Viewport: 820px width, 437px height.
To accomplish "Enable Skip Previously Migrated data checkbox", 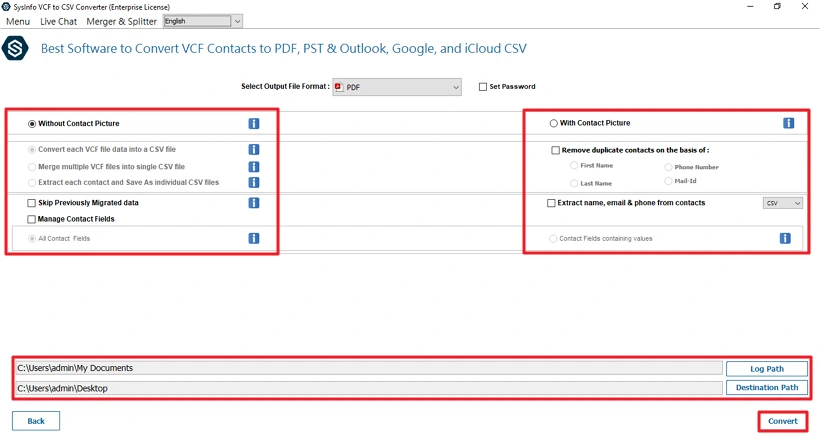I will coord(31,203).
